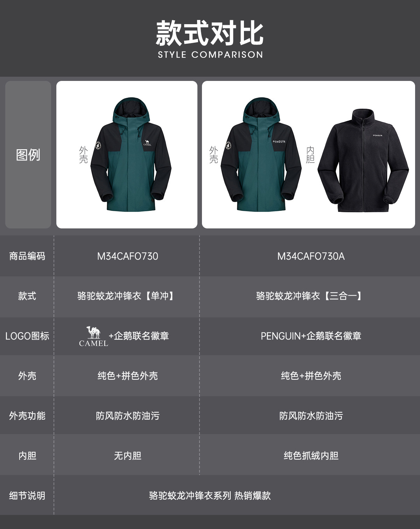Click the CAMEL camel logo icon
The width and height of the screenshot is (420, 529).
pyautogui.click(x=93, y=336)
